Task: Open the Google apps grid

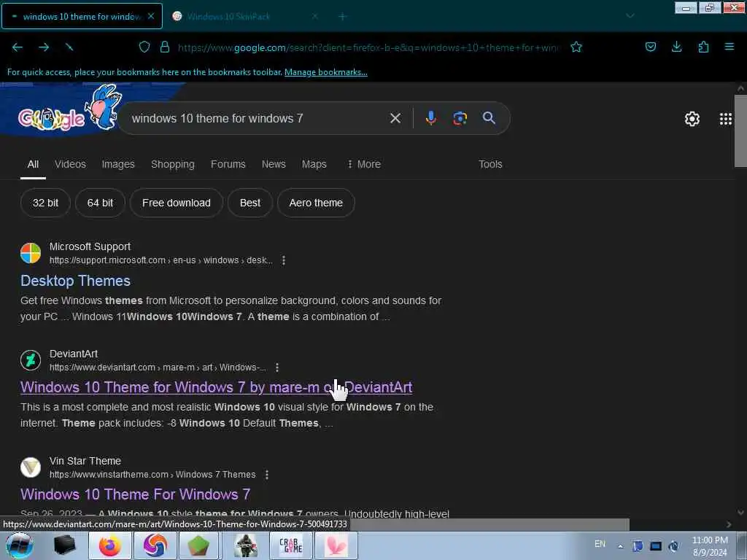Action: coord(726,119)
